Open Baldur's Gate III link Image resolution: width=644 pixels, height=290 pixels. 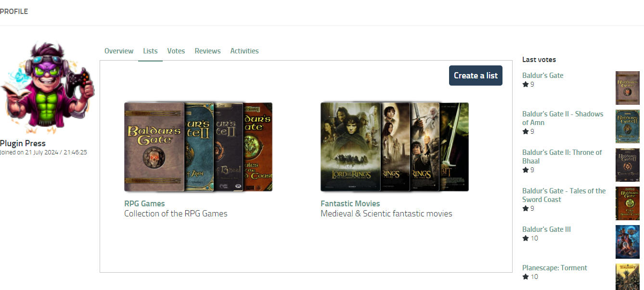click(546, 229)
